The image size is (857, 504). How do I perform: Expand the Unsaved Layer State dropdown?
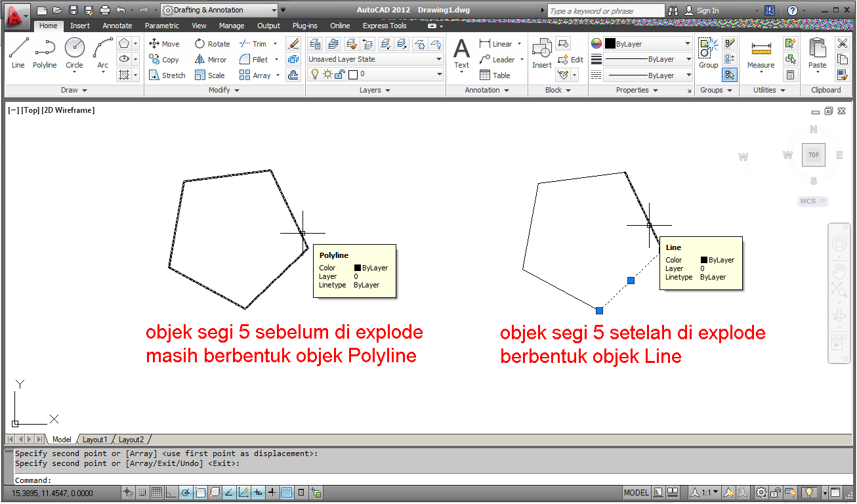440,58
